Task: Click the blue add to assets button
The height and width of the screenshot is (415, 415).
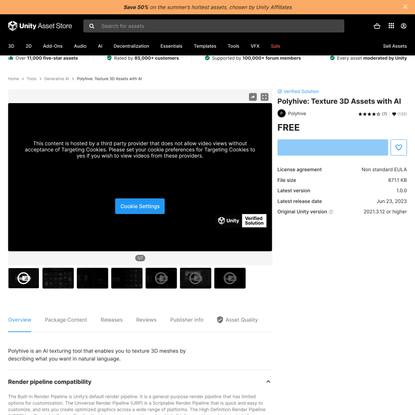Action: click(x=333, y=147)
